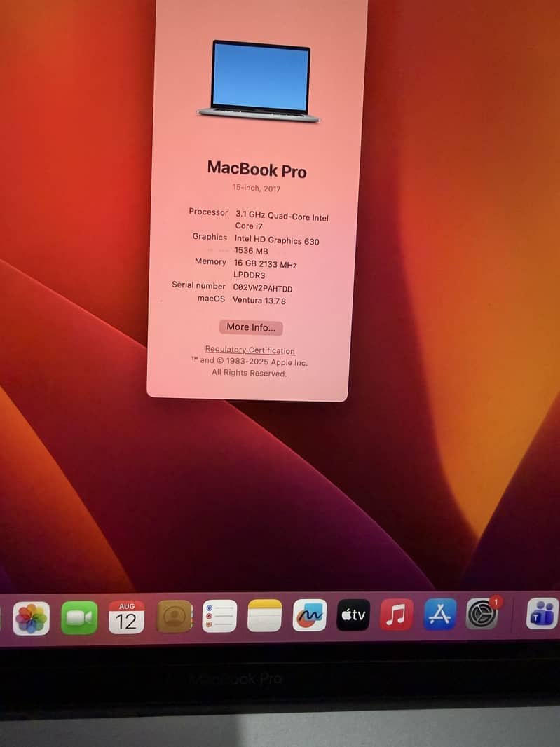Open the Contacts app icon
Viewport: 560px width, 747px height.
(175, 617)
